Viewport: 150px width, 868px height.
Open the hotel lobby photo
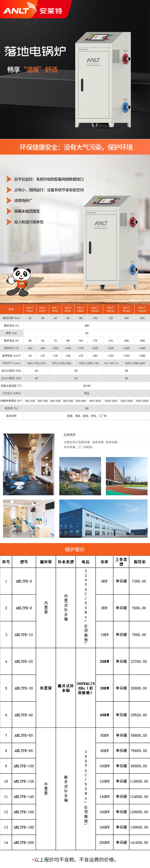click(29, 464)
